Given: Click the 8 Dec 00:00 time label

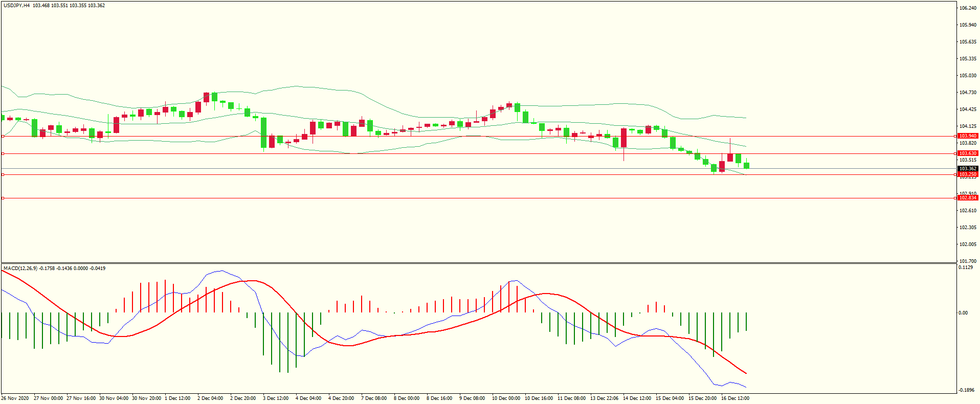Looking at the screenshot, I should pyautogui.click(x=407, y=398).
